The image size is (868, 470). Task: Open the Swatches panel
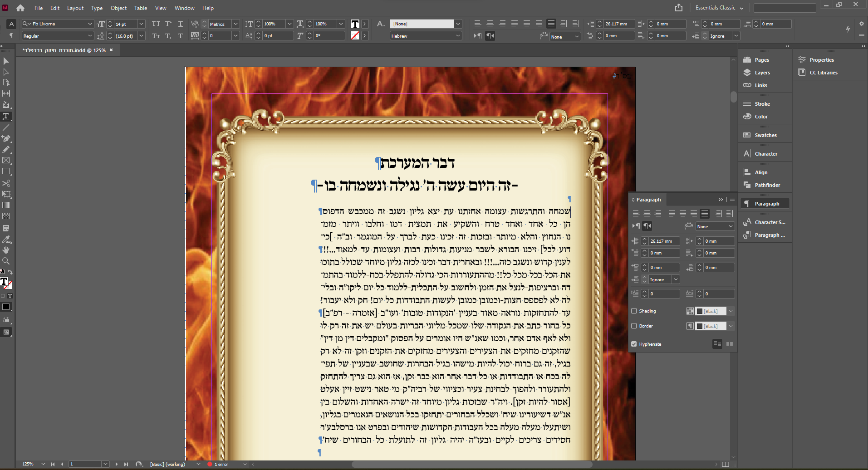[765, 135]
